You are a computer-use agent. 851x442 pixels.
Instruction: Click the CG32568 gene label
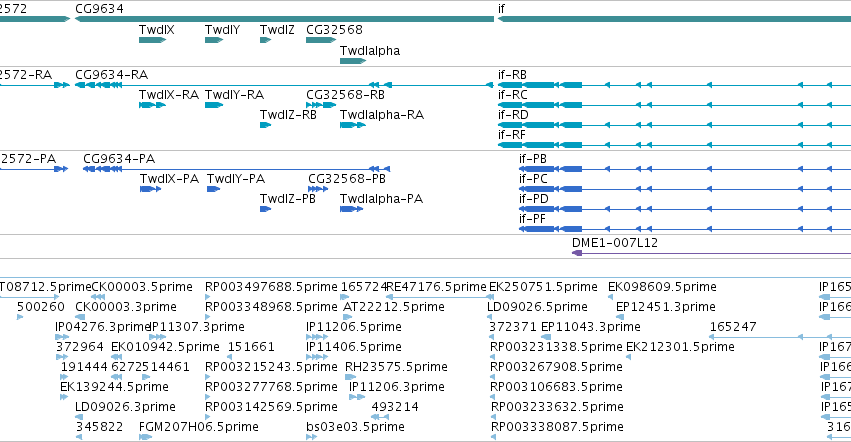point(334,30)
